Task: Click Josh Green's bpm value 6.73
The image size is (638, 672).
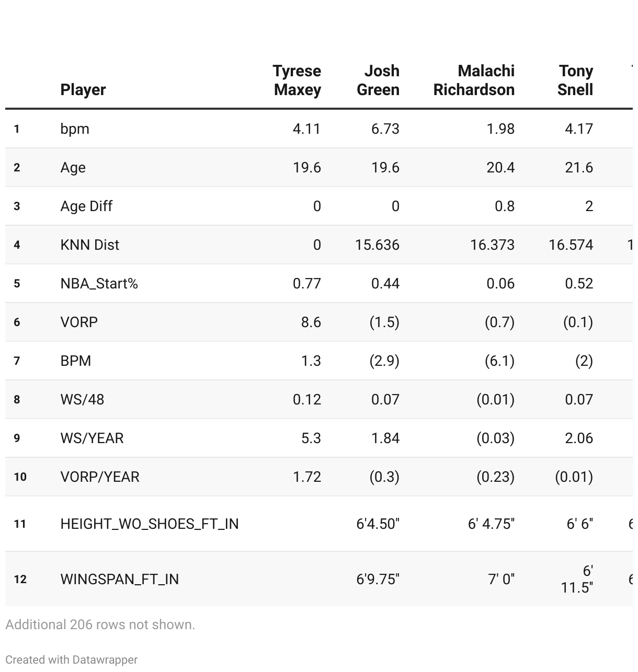Action: [385, 129]
